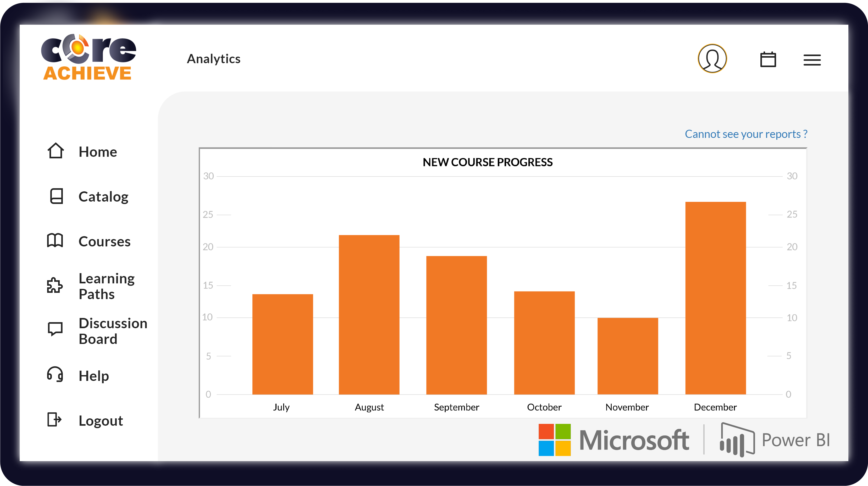868x486 pixels.
Task: Expand the hamburger menu
Action: [812, 60]
